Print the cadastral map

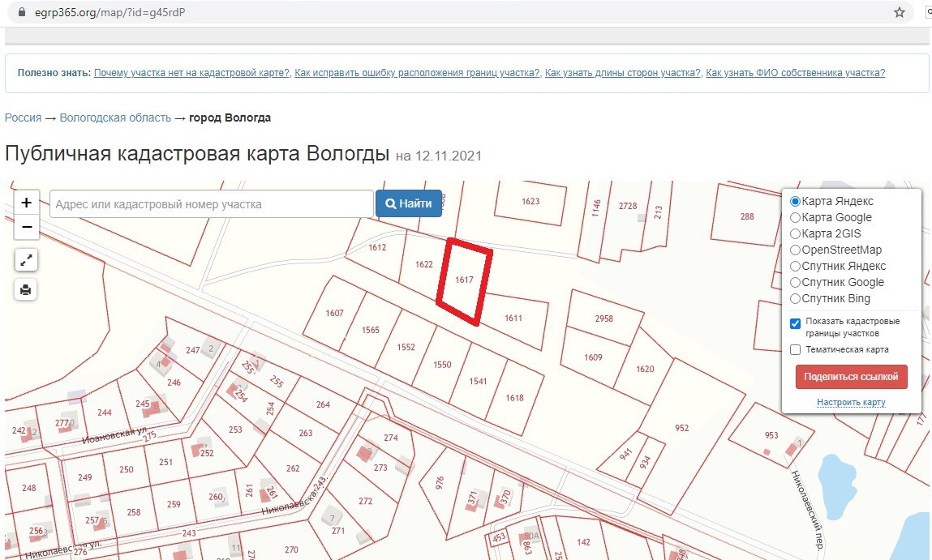tap(26, 289)
